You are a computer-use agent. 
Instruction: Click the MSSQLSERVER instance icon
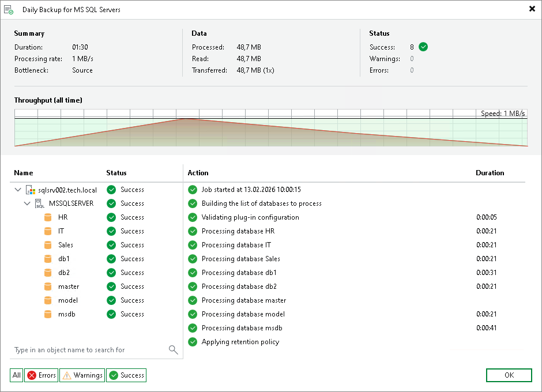tap(40, 203)
